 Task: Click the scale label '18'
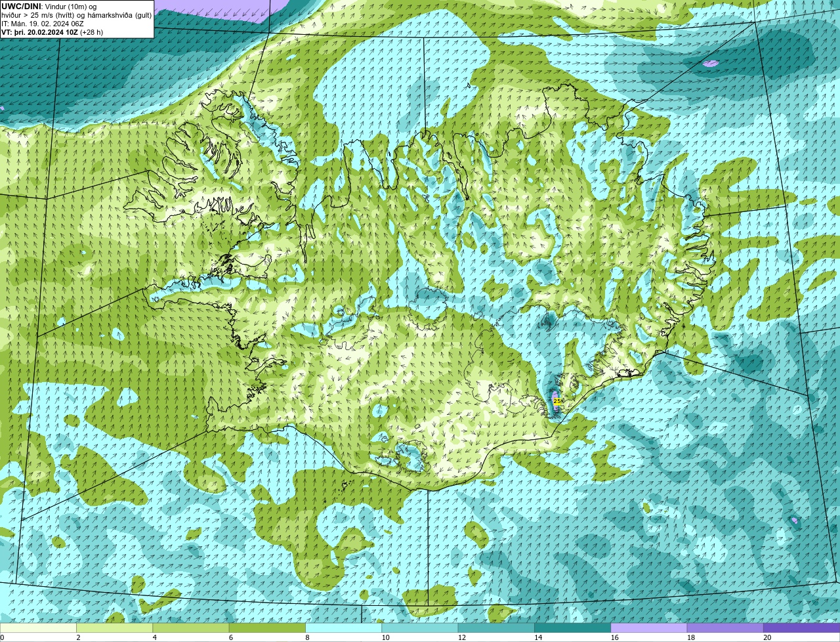[690, 637]
